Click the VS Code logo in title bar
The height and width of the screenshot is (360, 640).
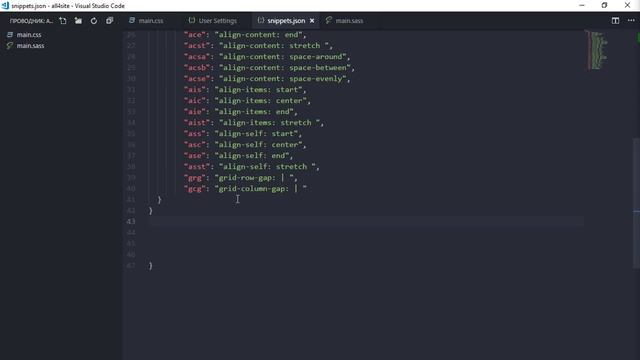click(x=5, y=6)
